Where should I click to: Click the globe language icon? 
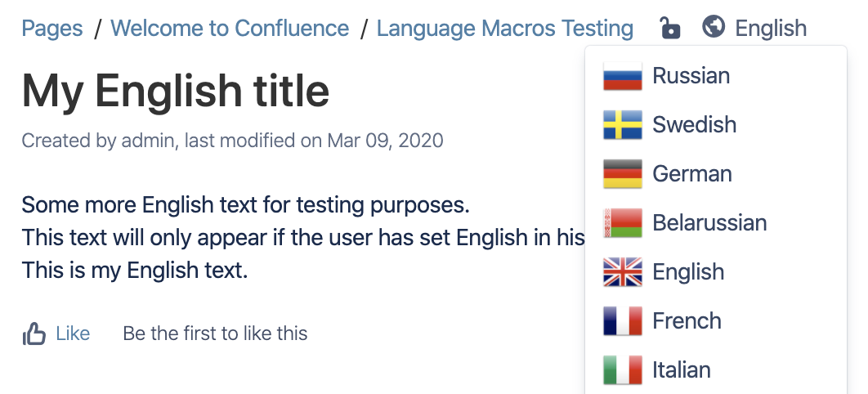714,26
